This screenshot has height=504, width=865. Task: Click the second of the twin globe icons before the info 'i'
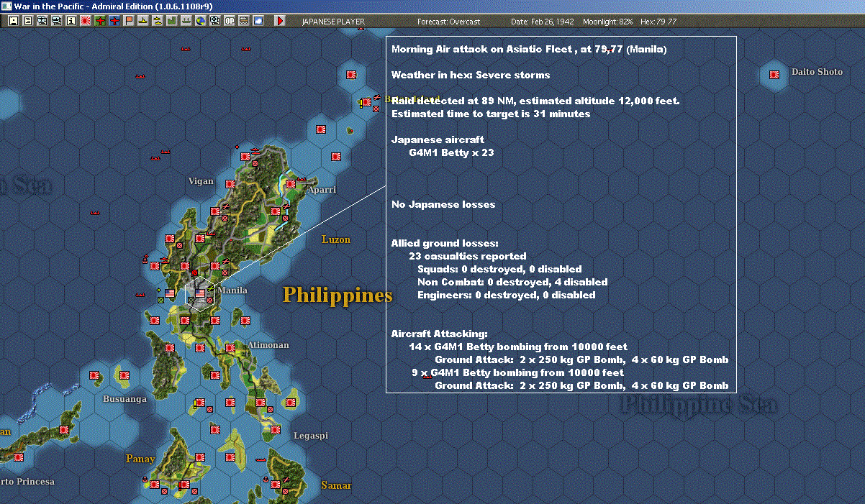pyautogui.click(x=56, y=21)
